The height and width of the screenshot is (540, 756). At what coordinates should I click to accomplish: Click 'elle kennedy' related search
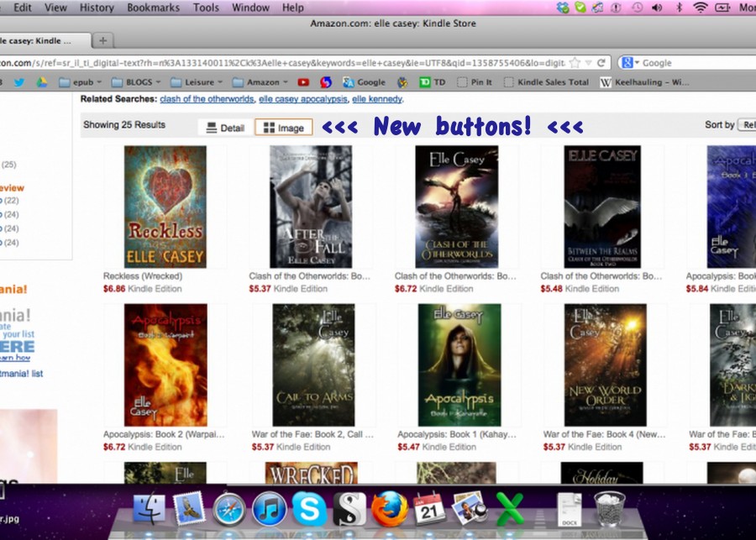click(x=377, y=99)
